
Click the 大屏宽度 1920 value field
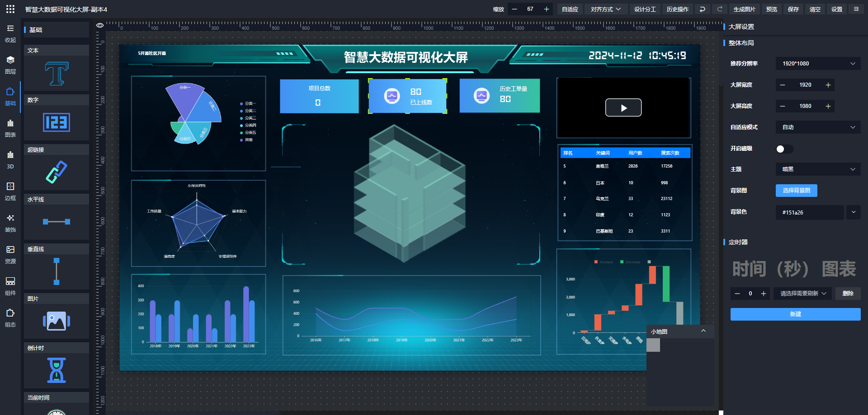click(805, 85)
